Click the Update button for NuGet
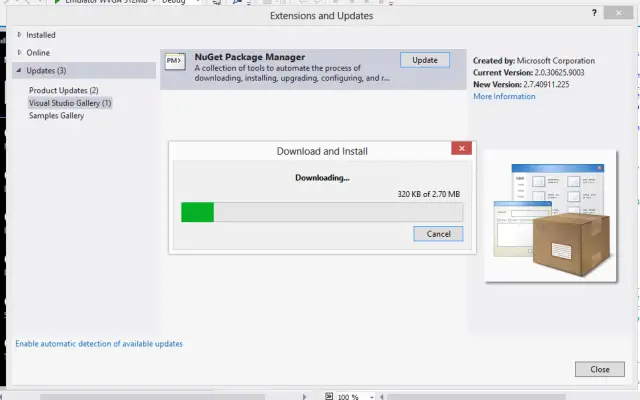This screenshot has height=400, width=640. coord(424,60)
